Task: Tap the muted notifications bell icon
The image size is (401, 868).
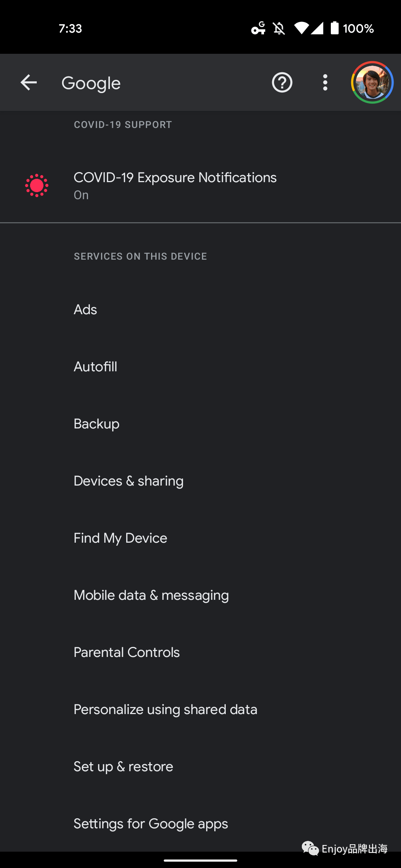Action: pyautogui.click(x=279, y=28)
